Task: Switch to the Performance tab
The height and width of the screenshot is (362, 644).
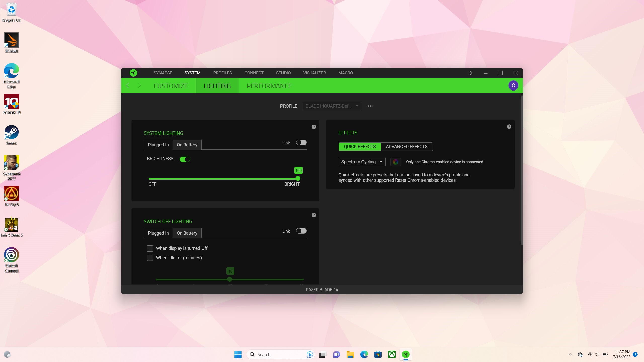Action: click(269, 86)
